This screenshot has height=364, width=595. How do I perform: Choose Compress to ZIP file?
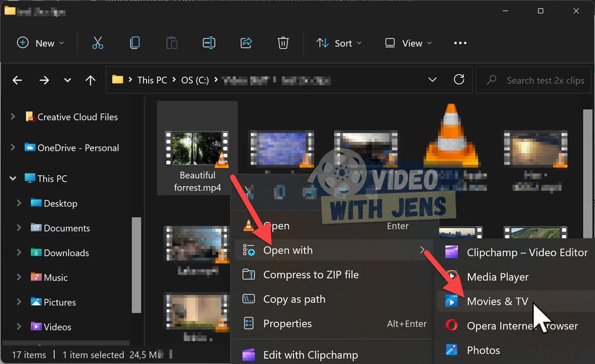(x=334, y=275)
